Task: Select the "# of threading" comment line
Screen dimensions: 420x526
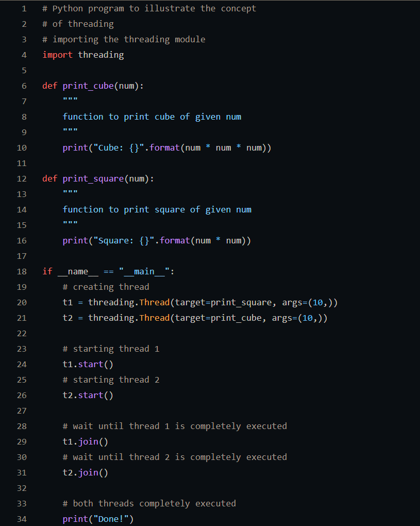Action: (x=78, y=24)
